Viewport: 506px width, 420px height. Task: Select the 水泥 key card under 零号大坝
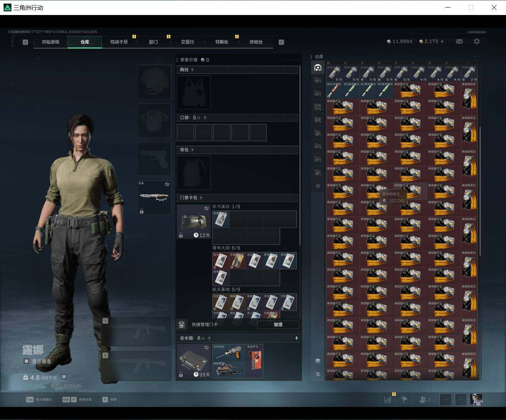click(x=255, y=261)
